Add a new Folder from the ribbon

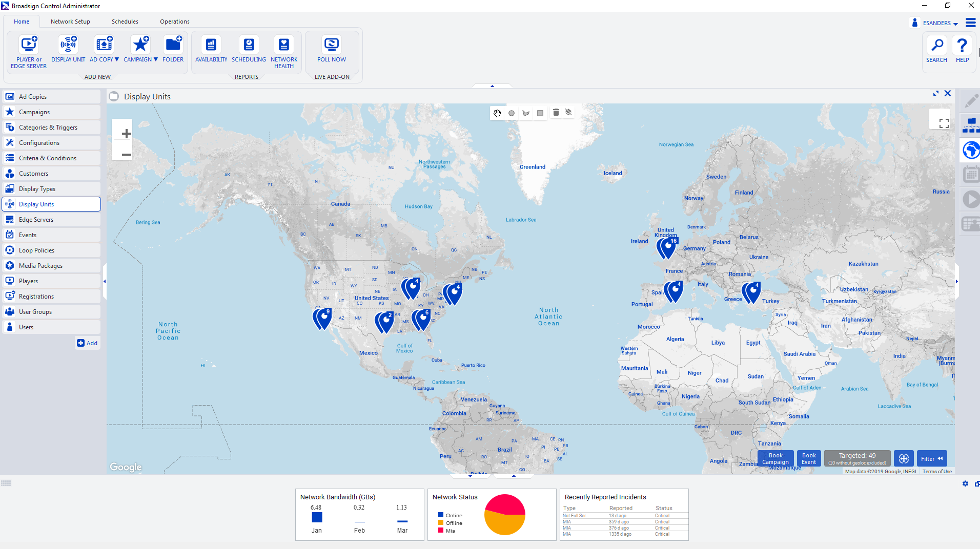click(173, 49)
